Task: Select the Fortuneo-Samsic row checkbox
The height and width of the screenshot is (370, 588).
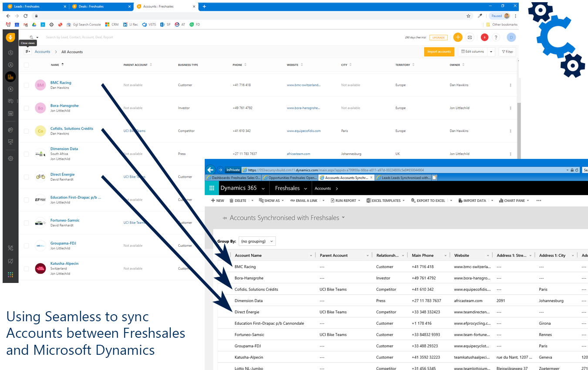Action: click(x=26, y=223)
